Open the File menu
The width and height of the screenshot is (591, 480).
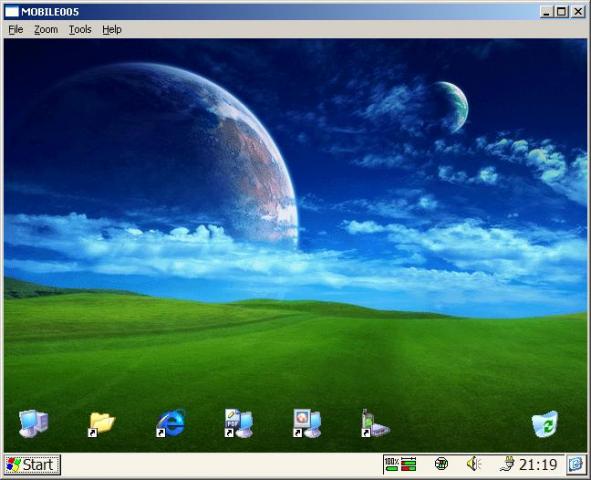pos(16,29)
